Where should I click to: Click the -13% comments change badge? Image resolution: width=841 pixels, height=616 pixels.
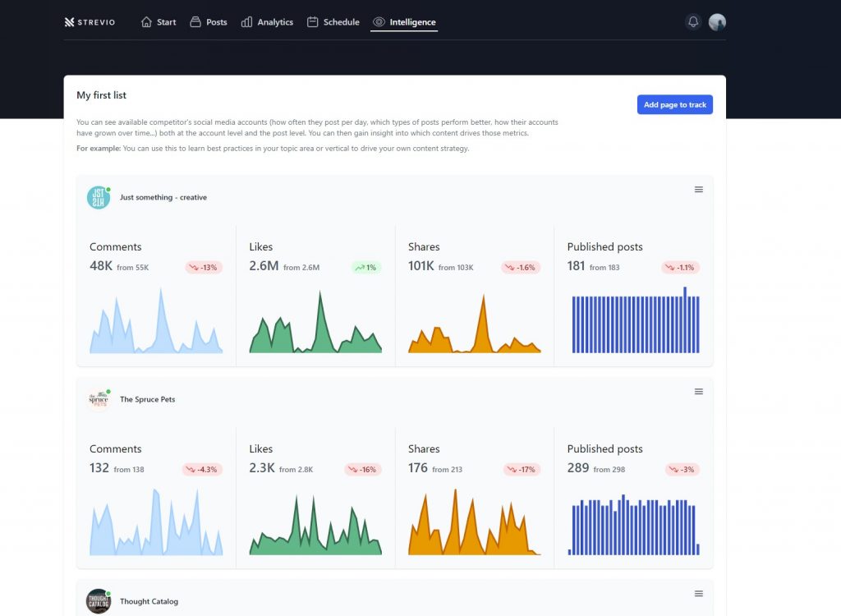pyautogui.click(x=205, y=267)
